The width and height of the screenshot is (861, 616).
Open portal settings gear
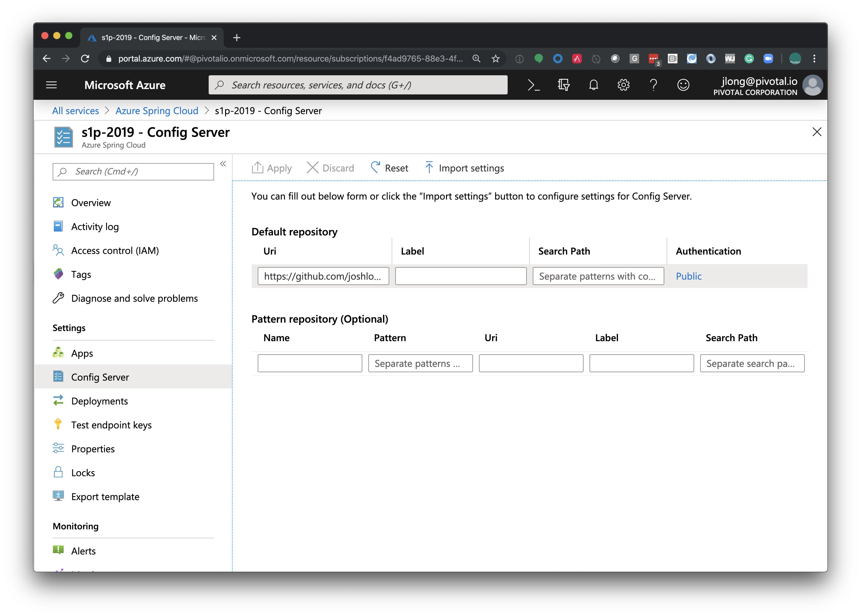click(623, 85)
